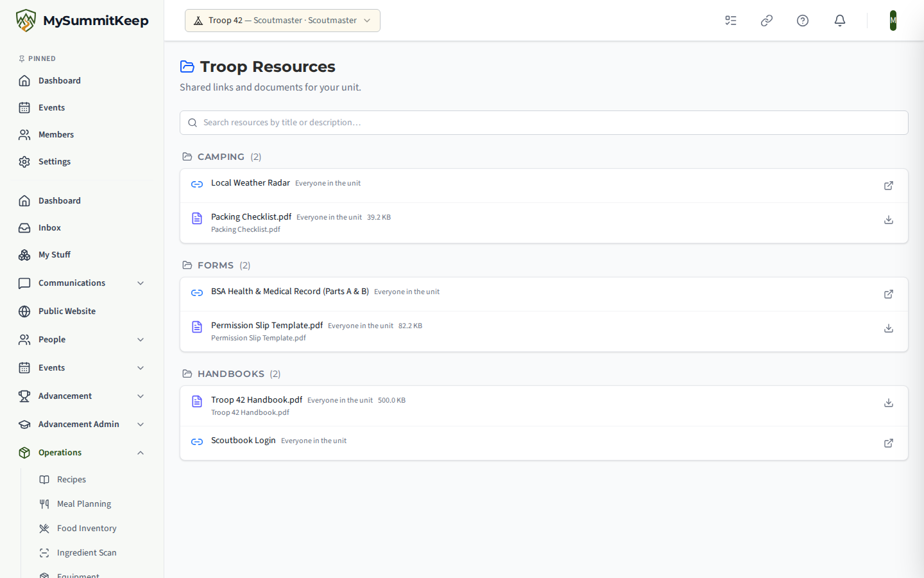
Task: Open external link for Local Weather Radar
Action: 889,186
